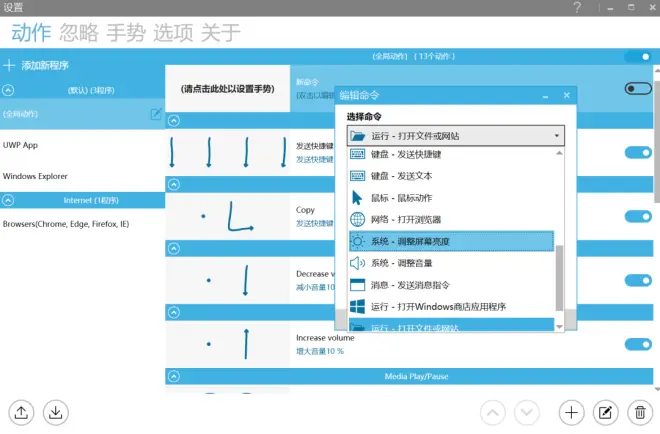Click the keyboard icon beside 发送文本

tap(358, 176)
